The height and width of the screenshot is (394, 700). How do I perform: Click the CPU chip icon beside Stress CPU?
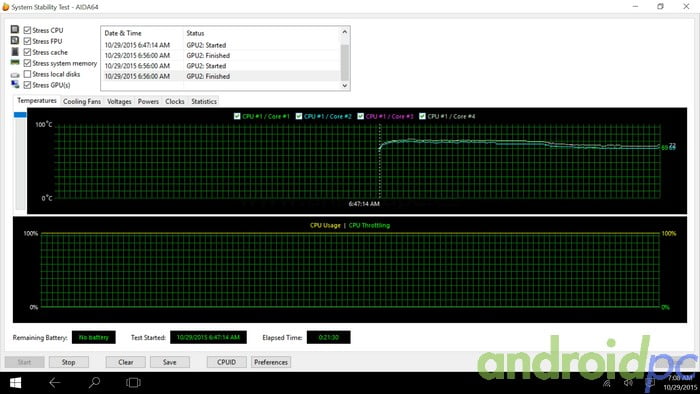click(15, 29)
